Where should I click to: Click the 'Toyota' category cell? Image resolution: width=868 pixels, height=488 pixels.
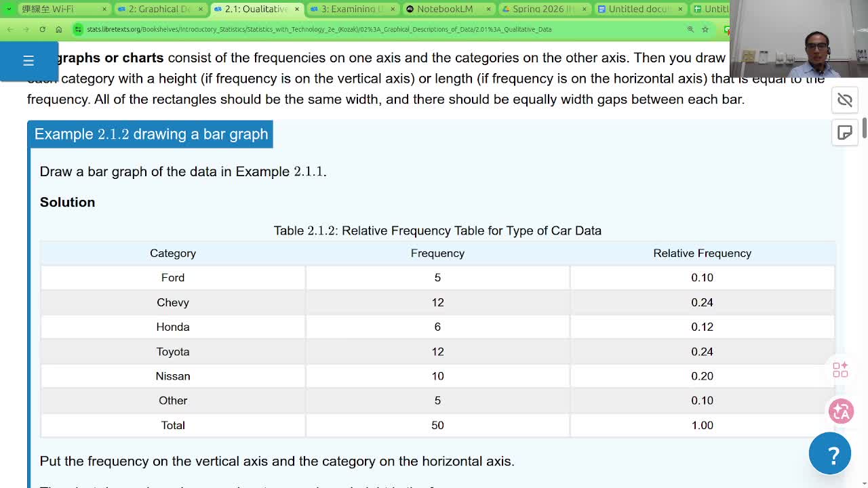click(173, 351)
